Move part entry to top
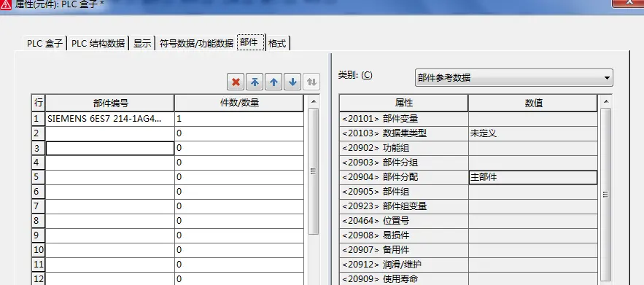Viewport: 644px width, 285px height. (255, 82)
